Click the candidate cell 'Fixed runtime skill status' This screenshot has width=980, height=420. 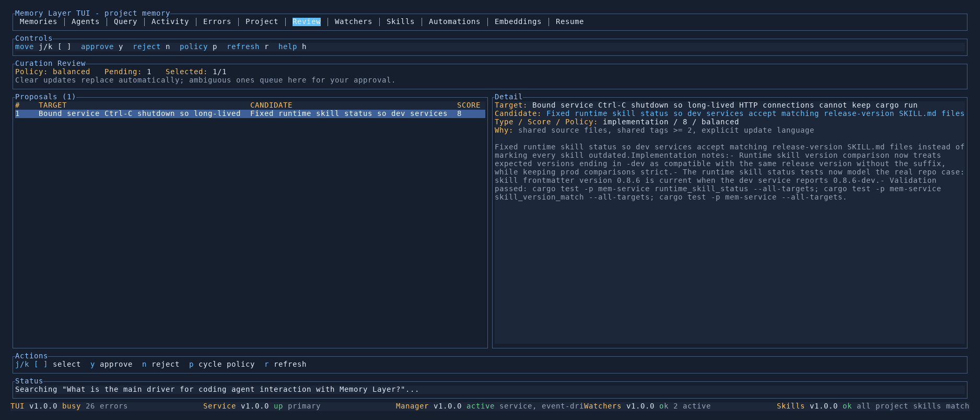click(349, 113)
